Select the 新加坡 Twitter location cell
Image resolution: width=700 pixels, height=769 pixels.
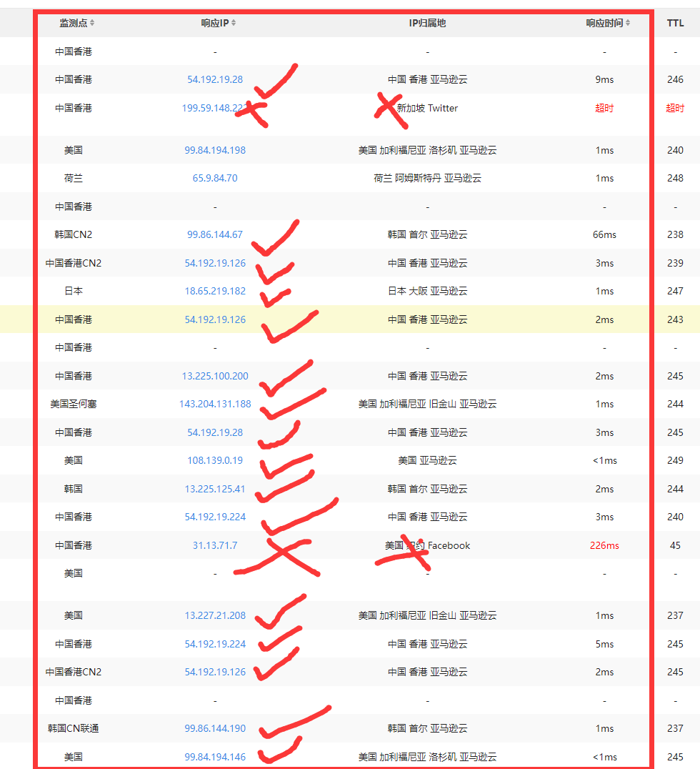point(427,108)
